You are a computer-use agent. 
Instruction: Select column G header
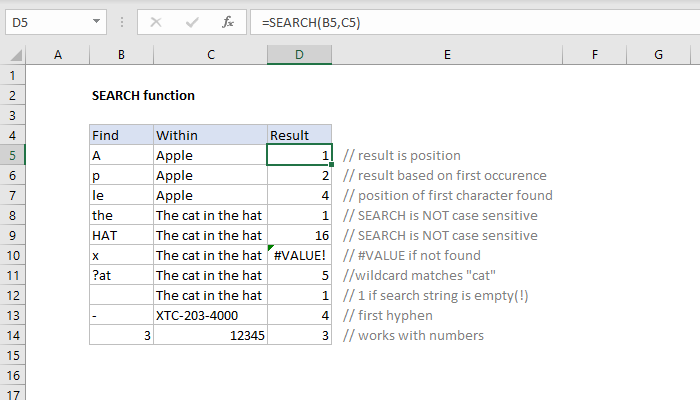pos(658,55)
